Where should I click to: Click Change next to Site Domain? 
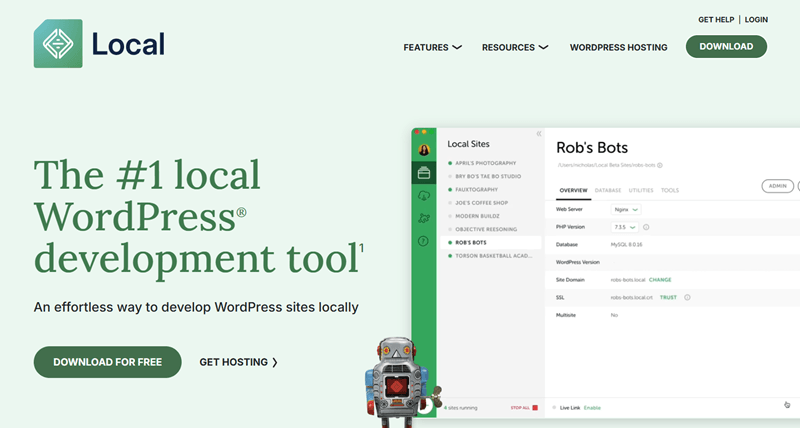pos(660,280)
